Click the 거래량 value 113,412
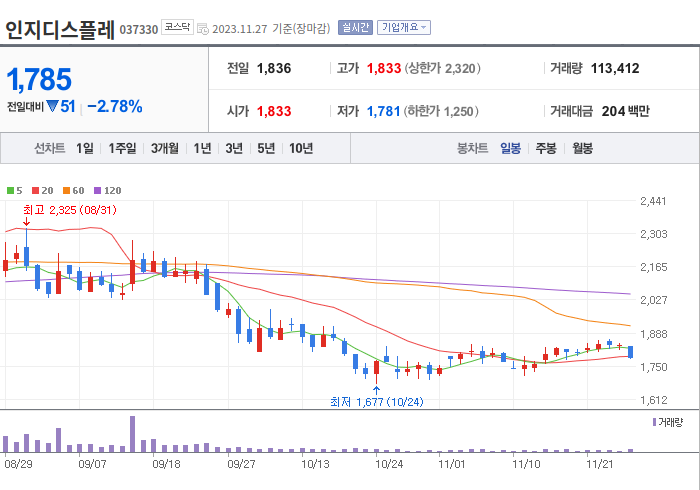700x490 pixels. point(615,68)
